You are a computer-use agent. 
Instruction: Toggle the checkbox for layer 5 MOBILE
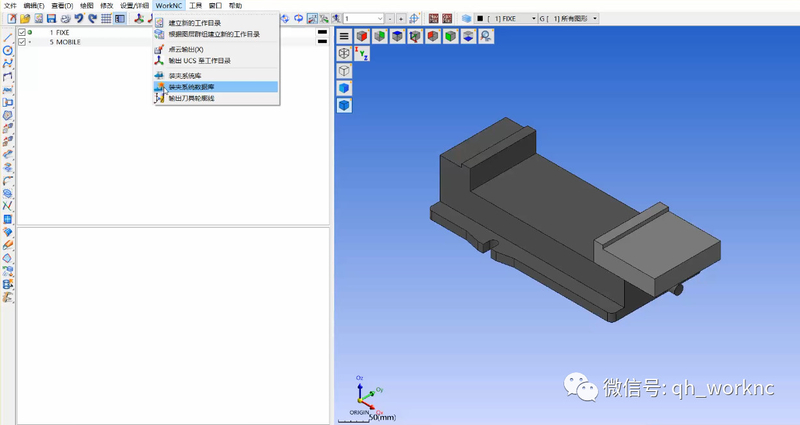pos(22,42)
